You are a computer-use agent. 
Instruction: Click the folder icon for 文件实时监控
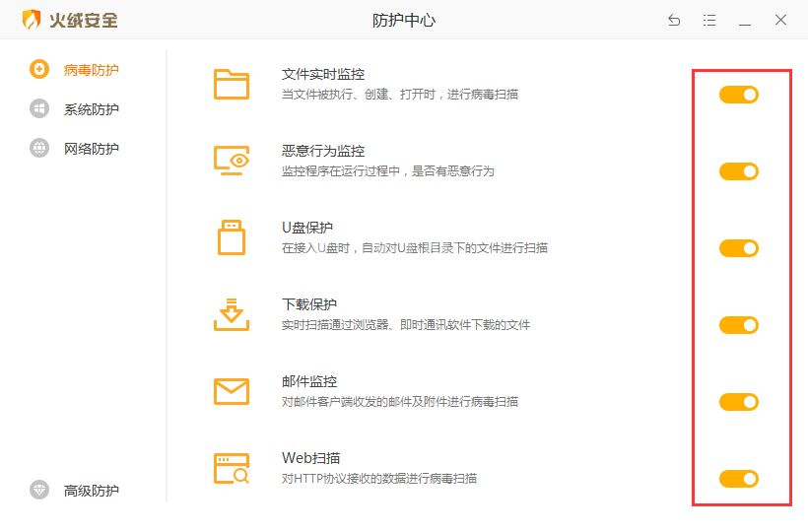[x=232, y=84]
